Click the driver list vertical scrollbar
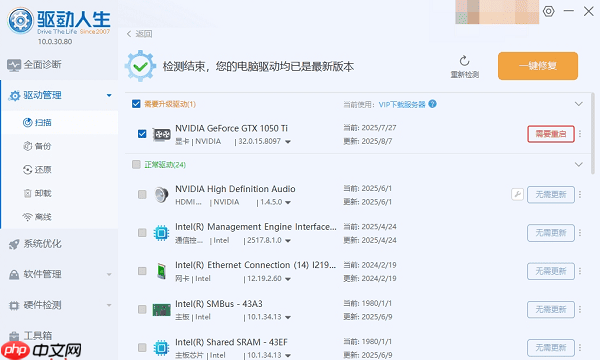The image size is (600, 360). coord(592,133)
